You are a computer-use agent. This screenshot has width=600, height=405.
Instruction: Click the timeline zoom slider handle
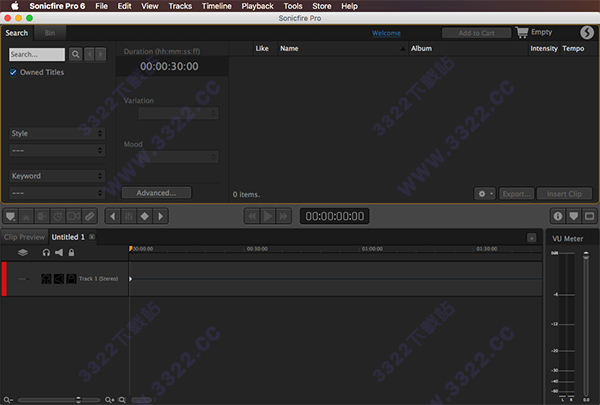coord(78,400)
